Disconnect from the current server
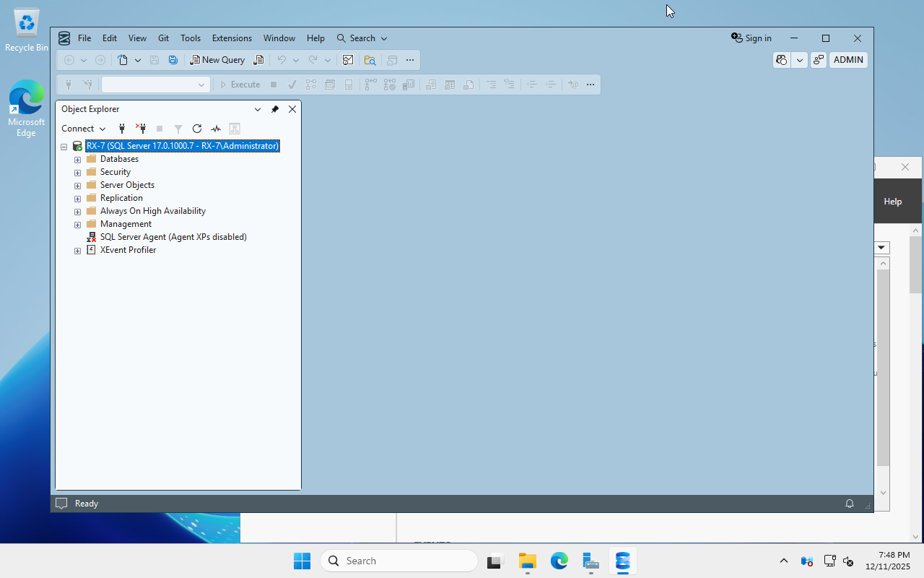 [141, 129]
